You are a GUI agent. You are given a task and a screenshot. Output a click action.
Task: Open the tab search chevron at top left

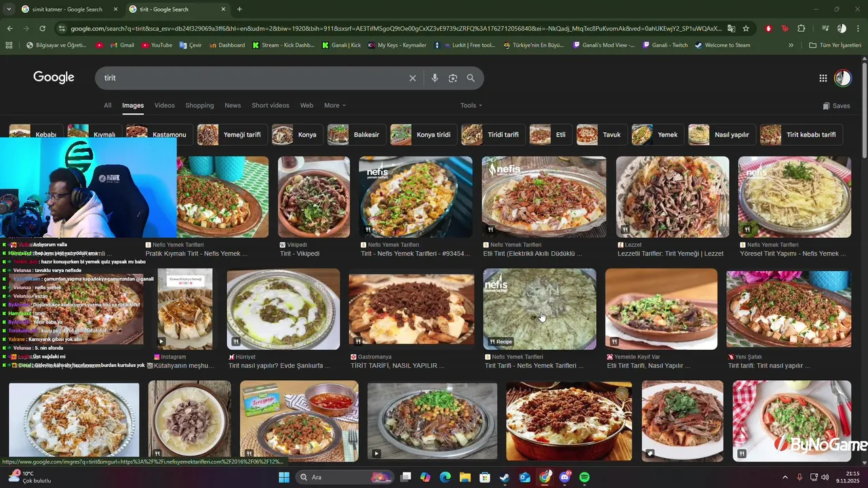9,9
